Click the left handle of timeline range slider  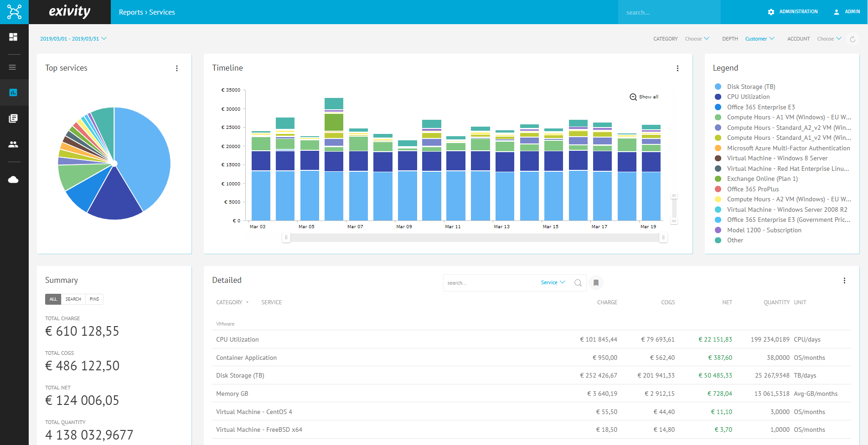coord(286,237)
